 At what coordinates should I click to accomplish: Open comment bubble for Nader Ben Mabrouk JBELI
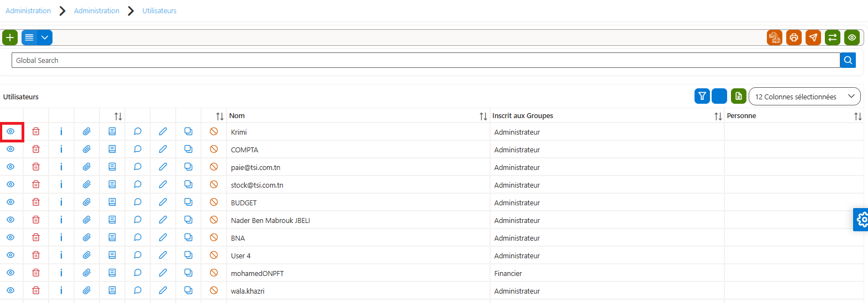(x=138, y=220)
